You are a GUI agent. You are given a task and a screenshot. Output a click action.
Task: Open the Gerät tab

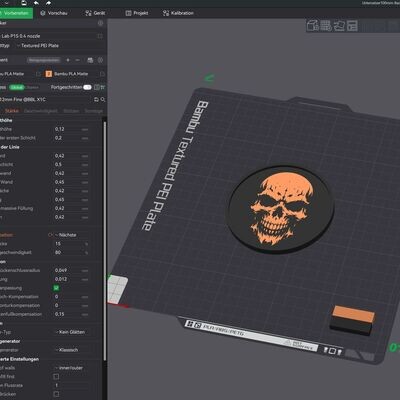(95, 13)
